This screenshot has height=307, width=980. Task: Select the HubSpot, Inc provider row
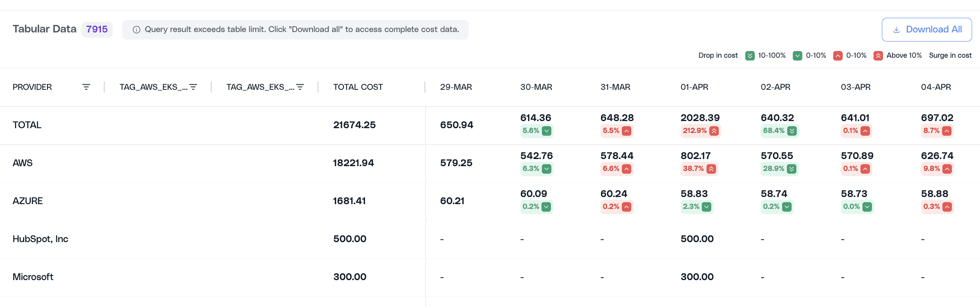point(490,239)
